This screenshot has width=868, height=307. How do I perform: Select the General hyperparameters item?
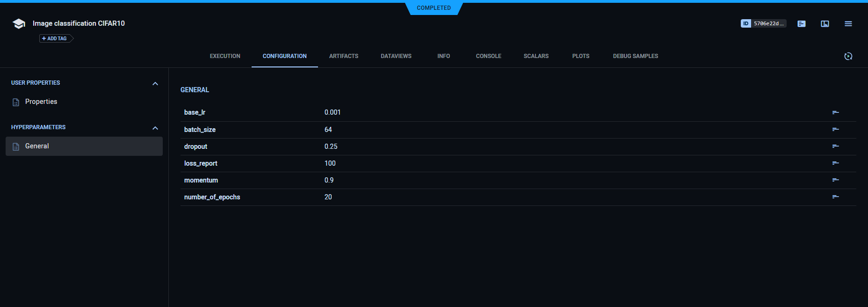(x=37, y=146)
